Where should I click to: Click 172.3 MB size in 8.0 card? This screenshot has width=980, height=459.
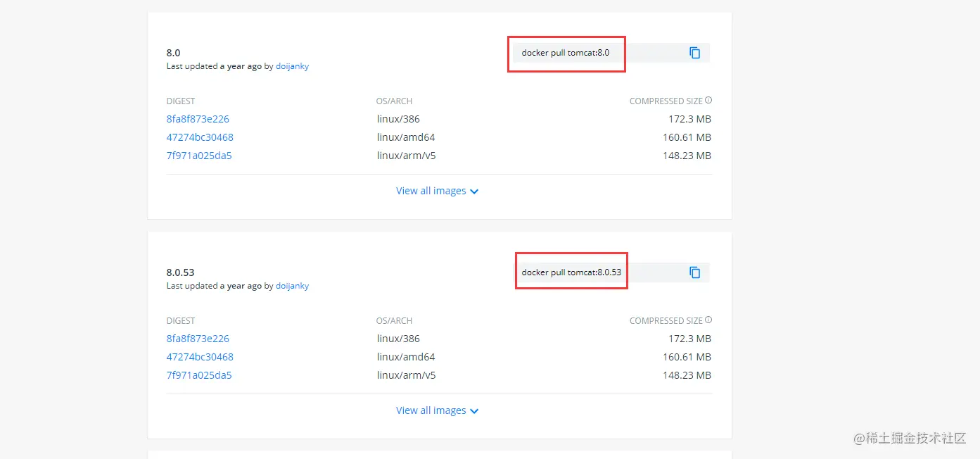[x=689, y=119]
